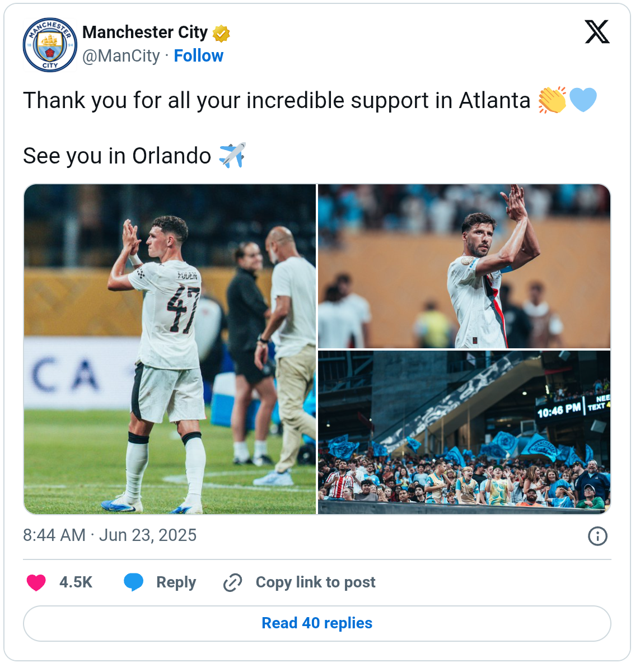The image size is (640, 672).
Task: Open the 8:44 AM Jun 23, 2025 timestamp
Action: coord(110,535)
